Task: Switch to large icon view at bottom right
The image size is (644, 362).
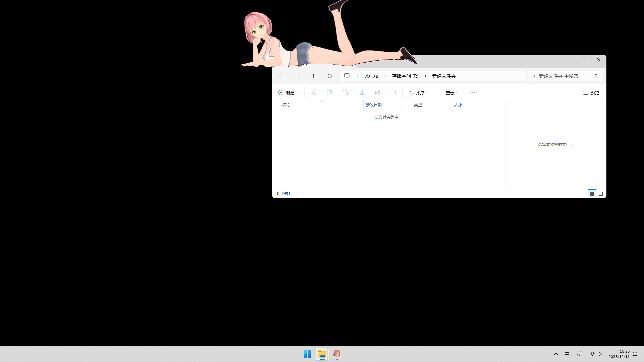Action: 601,194
